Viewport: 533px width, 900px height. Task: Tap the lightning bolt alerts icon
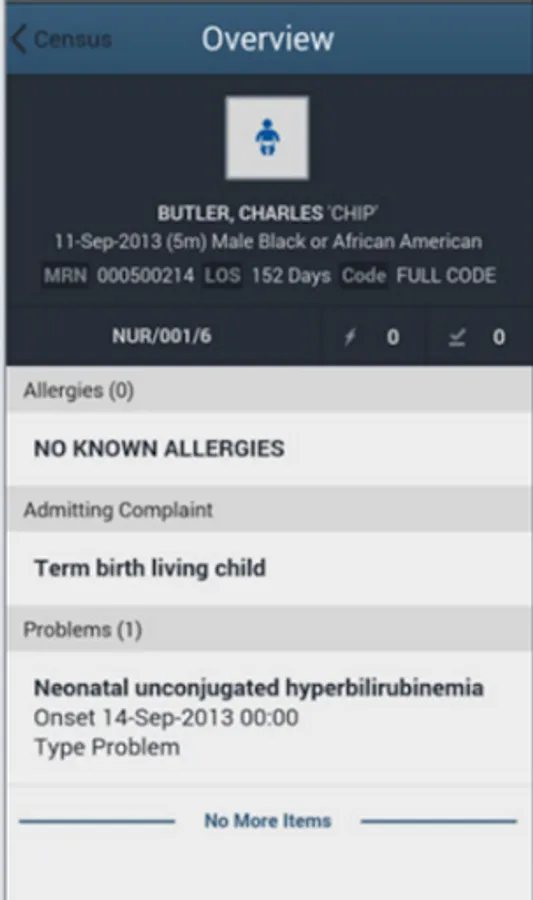(349, 338)
